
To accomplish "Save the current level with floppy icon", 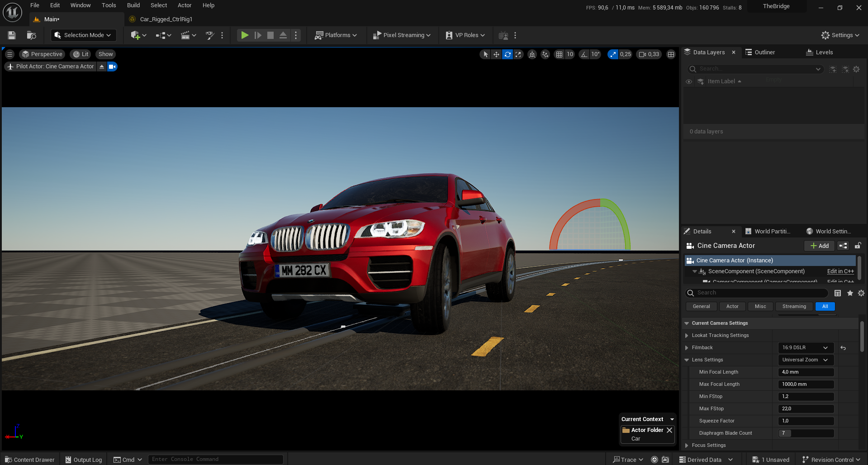I will coord(12,35).
